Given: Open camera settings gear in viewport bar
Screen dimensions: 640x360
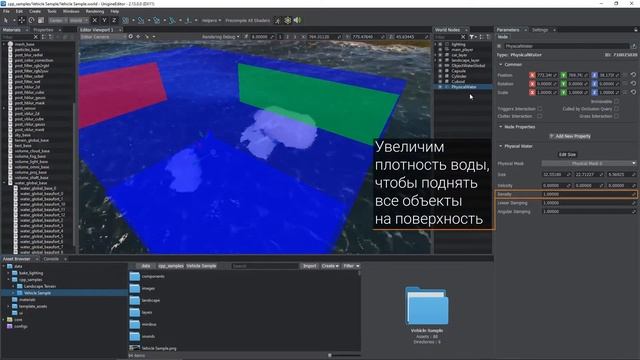Looking at the screenshot, I should [x=131, y=36].
